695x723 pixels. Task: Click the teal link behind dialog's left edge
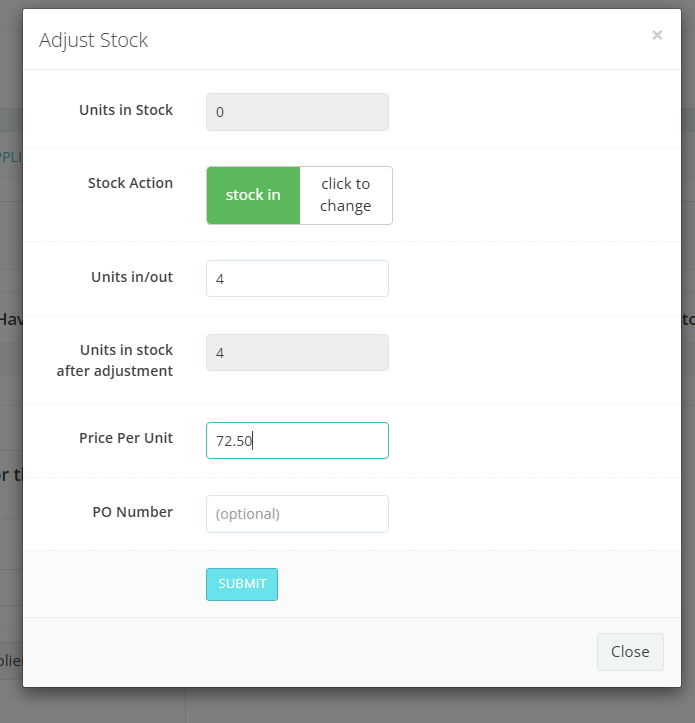click(10, 157)
